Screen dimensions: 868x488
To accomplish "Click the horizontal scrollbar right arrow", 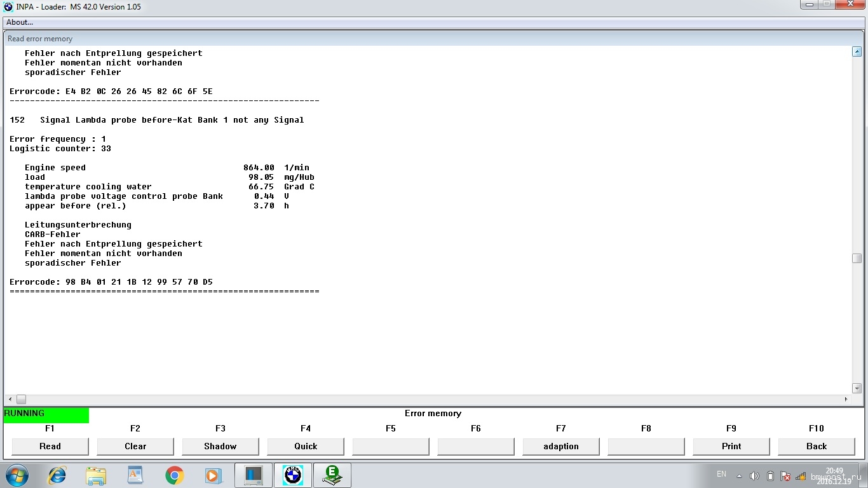I will point(846,400).
